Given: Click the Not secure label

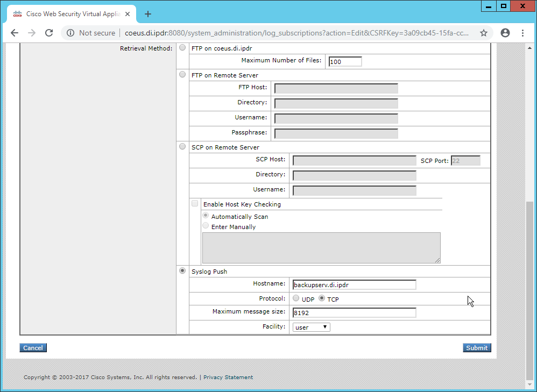Looking at the screenshot, I should (97, 33).
